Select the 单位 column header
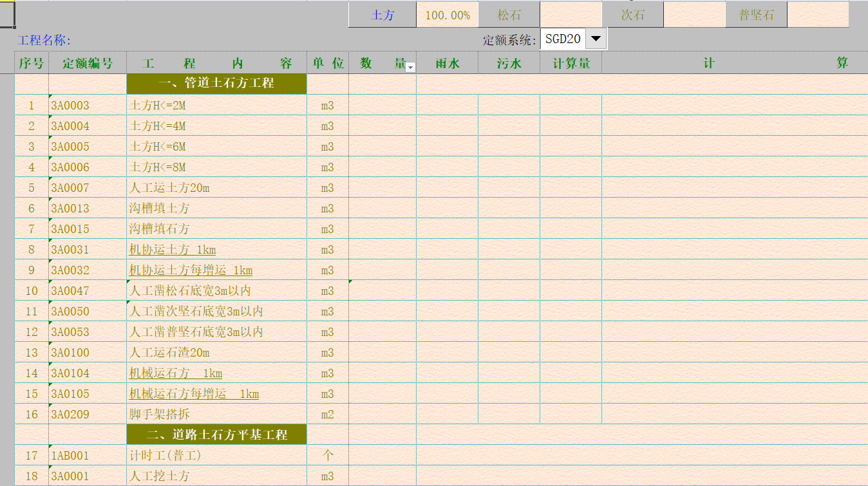The height and width of the screenshot is (486, 868). tap(328, 63)
